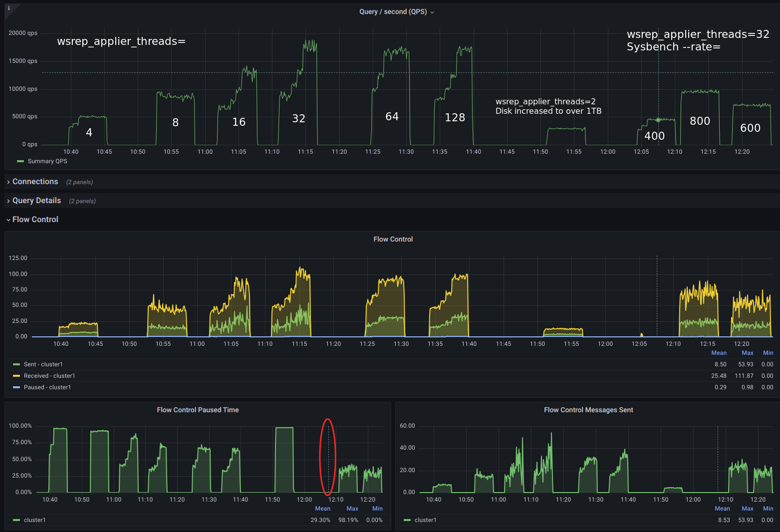Open the Flow Control Messages Sent panel title menu
The width and height of the screenshot is (780, 532).
(x=588, y=410)
